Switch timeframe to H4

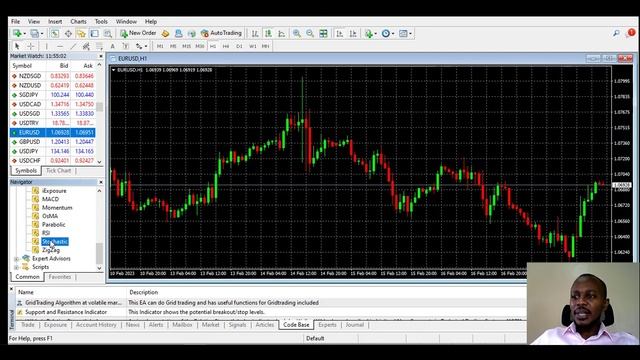pyautogui.click(x=226, y=46)
